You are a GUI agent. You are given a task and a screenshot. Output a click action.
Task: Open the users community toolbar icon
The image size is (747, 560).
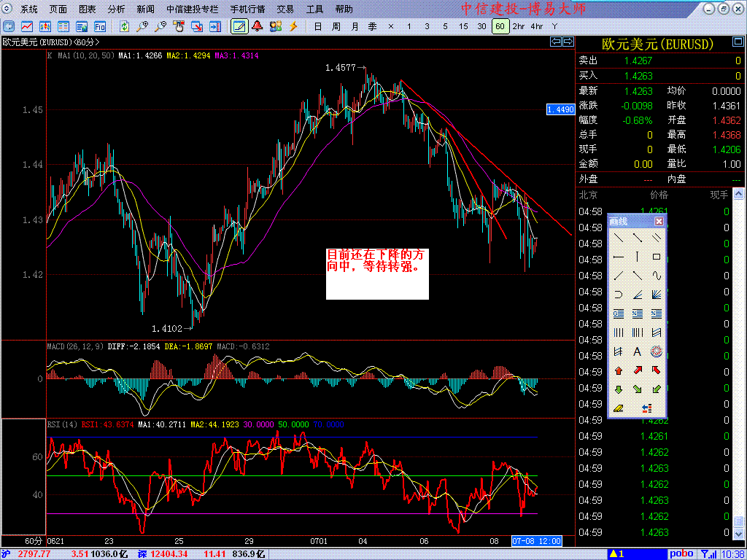pyautogui.click(x=276, y=26)
